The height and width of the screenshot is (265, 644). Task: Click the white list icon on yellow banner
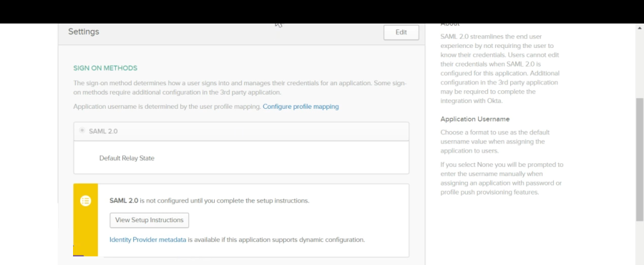click(x=85, y=201)
